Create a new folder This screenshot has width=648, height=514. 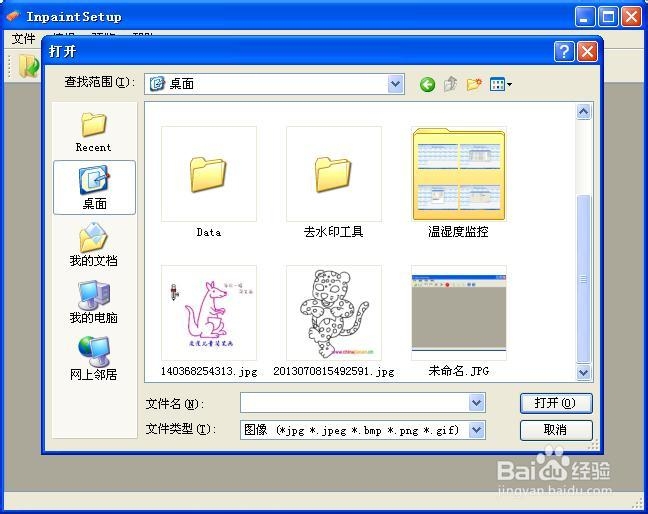click(x=474, y=84)
